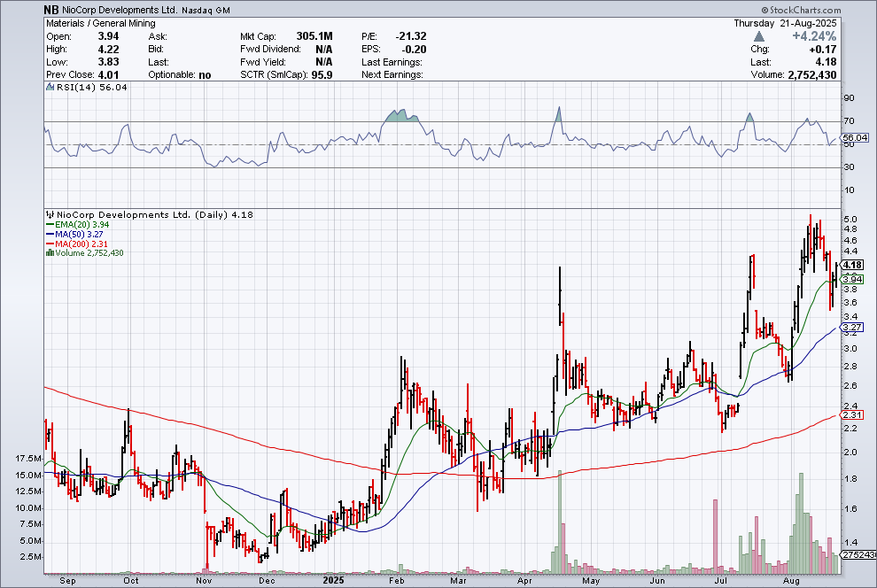This screenshot has height=588, width=877.
Task: Click the volume axis label 2.5M
Action: (x=31, y=557)
